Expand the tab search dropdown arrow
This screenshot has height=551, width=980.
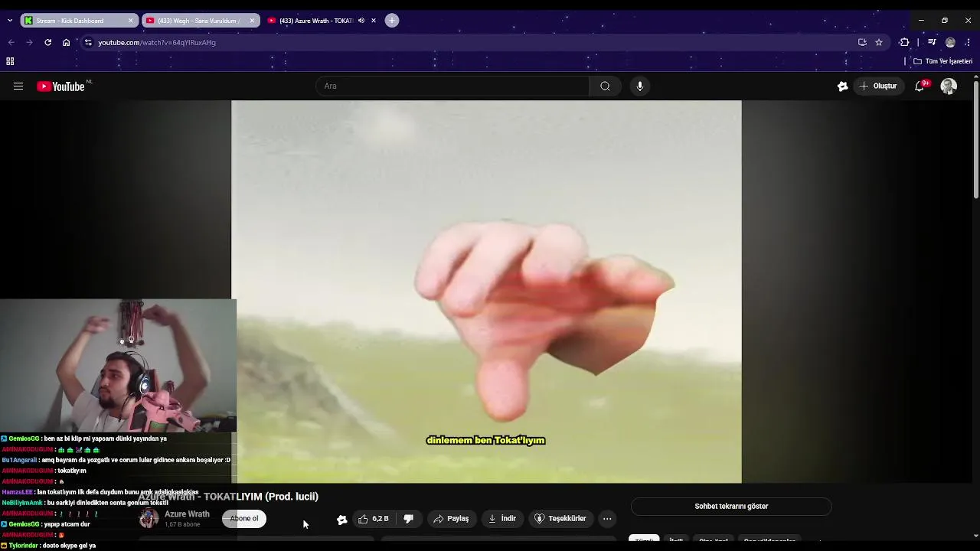[x=9, y=21]
